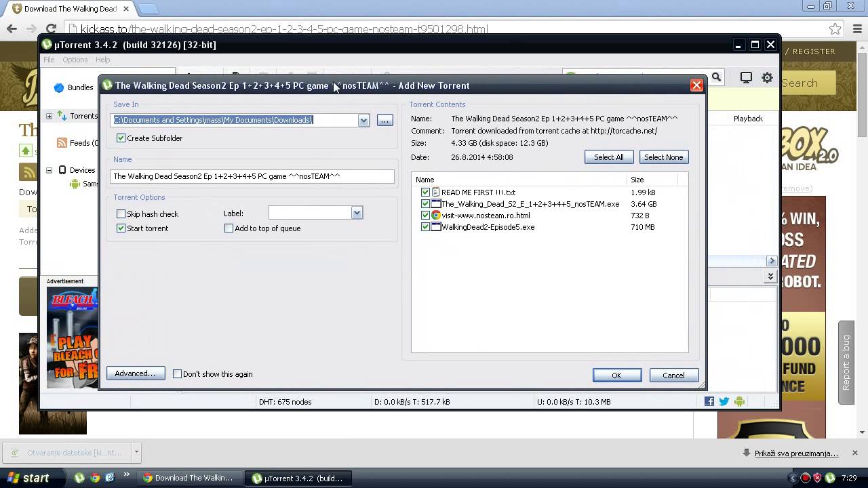Open the Bundles sidebar entry in uTorrent
Screen dimensions: 868x488
point(73,87)
